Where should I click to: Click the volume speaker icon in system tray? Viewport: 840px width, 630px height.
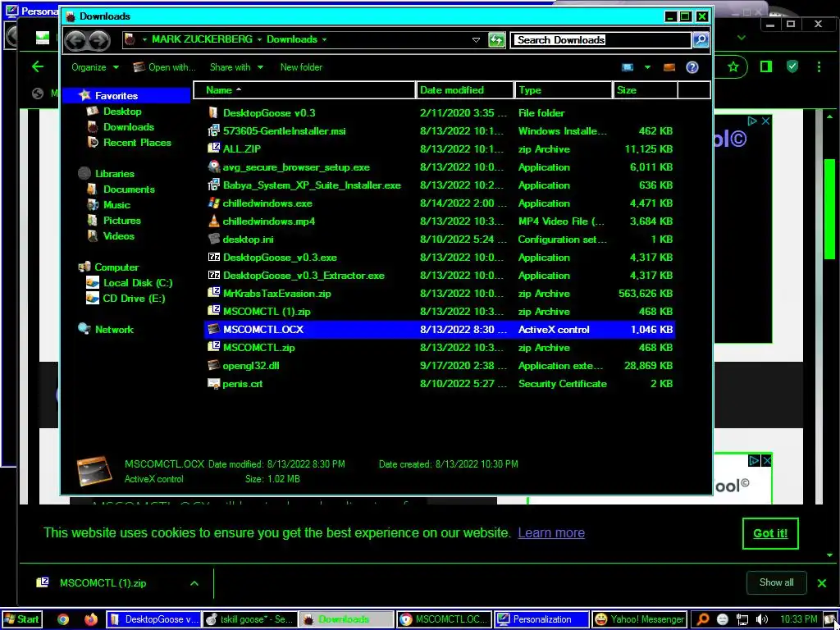point(761,619)
